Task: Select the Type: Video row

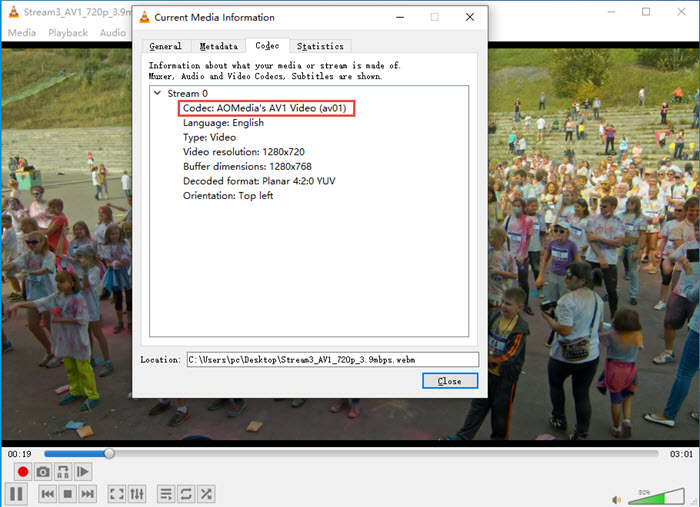Action: coord(209,137)
